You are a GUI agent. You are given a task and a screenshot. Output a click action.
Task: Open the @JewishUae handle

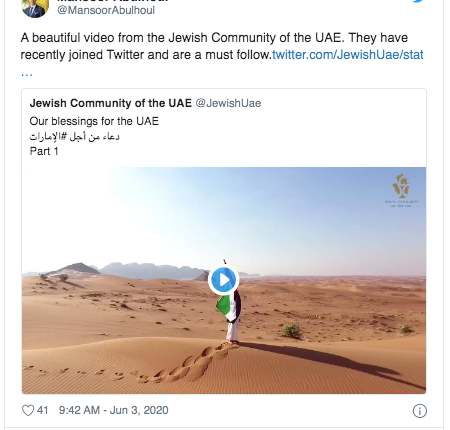pos(228,103)
